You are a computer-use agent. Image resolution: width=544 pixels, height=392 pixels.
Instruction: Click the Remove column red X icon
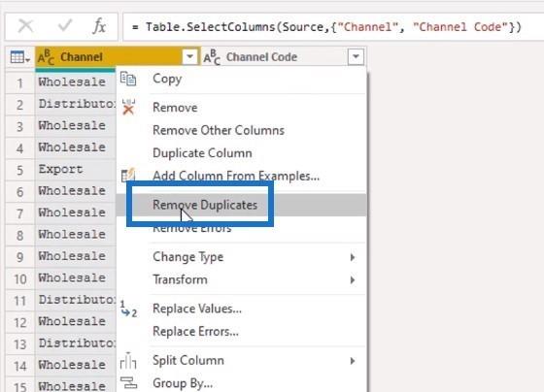[128, 107]
